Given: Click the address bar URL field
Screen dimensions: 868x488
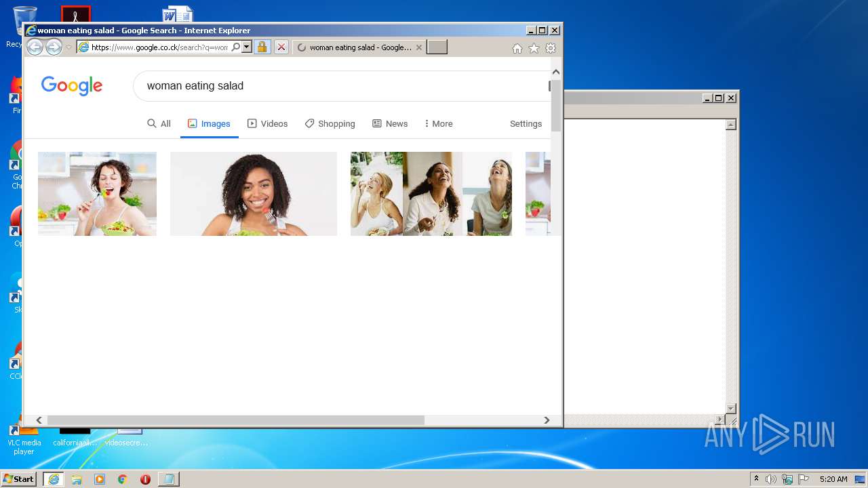Looking at the screenshot, I should pos(159,47).
